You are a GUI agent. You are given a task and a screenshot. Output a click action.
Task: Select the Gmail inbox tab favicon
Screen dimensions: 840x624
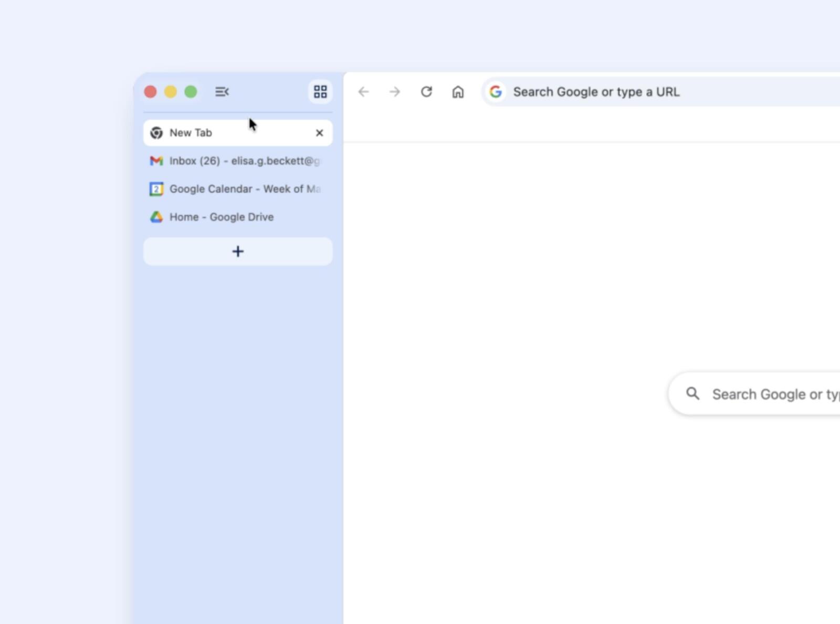tap(156, 161)
